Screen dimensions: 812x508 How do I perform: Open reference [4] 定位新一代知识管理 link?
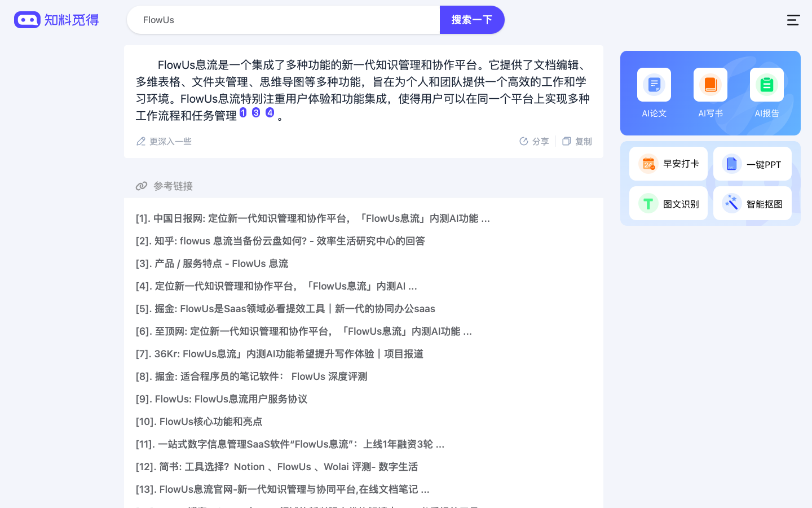[x=276, y=286]
